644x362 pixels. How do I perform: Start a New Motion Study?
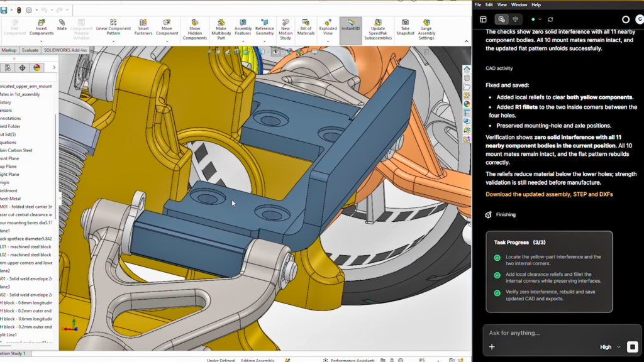286,30
